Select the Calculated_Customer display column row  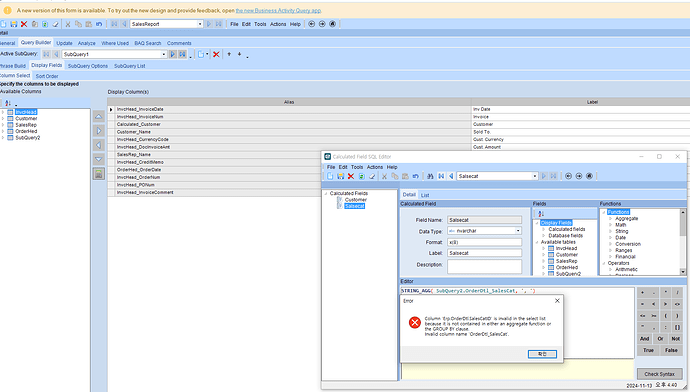click(290, 125)
